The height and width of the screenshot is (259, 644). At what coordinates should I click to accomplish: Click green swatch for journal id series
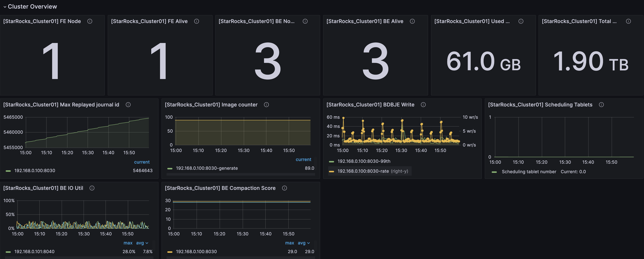[8, 171]
